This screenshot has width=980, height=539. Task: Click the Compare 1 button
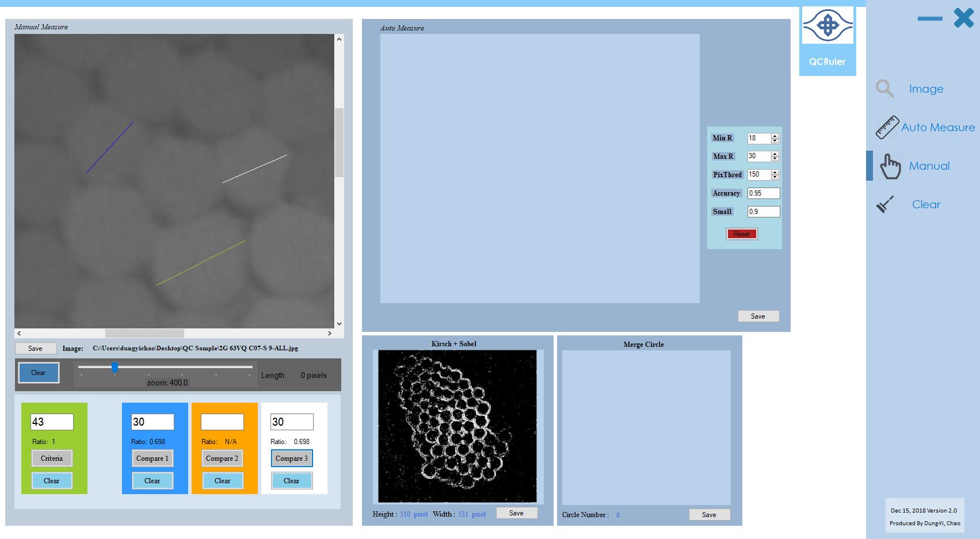point(152,458)
